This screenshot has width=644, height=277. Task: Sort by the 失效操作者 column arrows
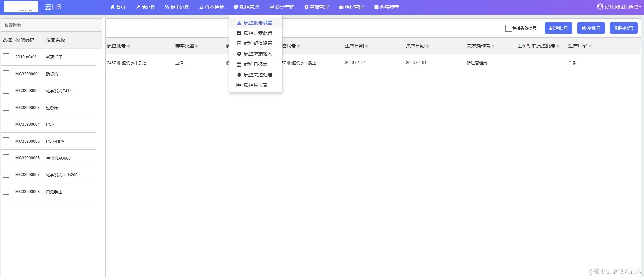coord(493,46)
